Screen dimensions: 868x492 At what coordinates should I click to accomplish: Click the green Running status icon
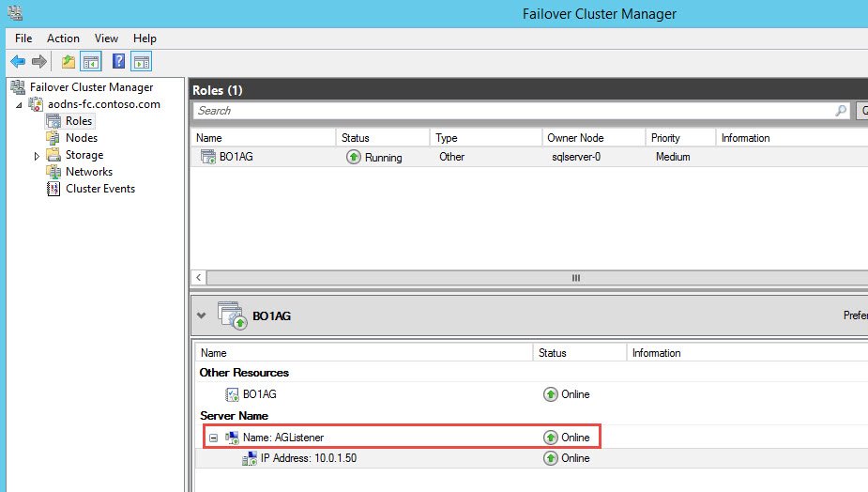pos(354,158)
